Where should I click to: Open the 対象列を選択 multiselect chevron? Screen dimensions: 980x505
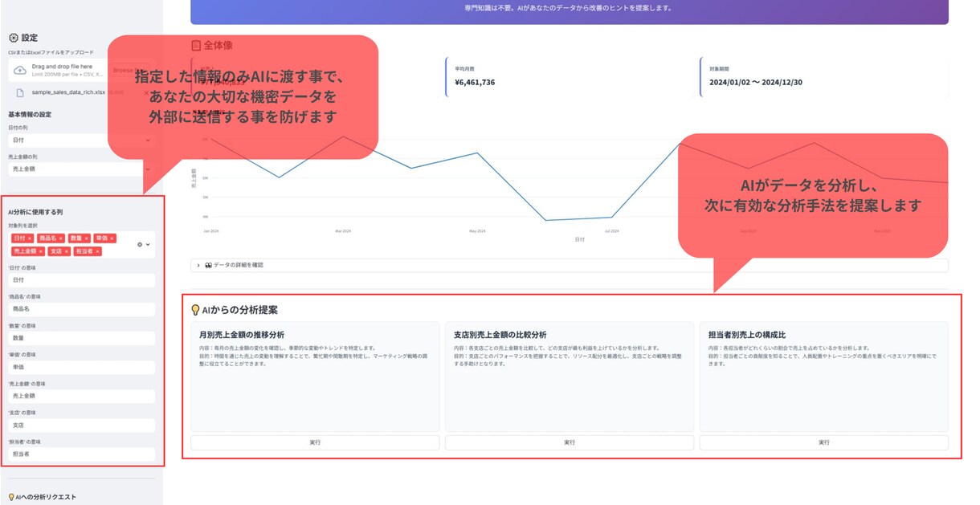[x=149, y=244]
